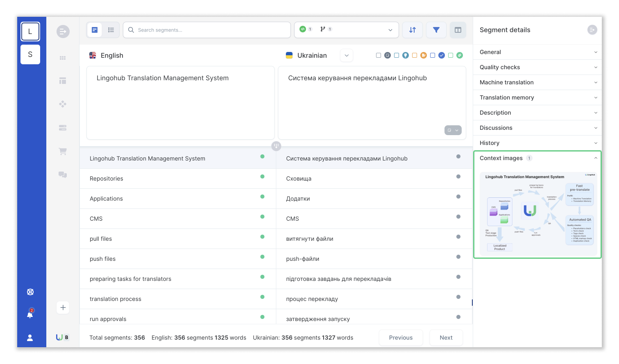The height and width of the screenshot is (364, 619).
Task: Click the plus add button in sidebar
Action: click(63, 307)
